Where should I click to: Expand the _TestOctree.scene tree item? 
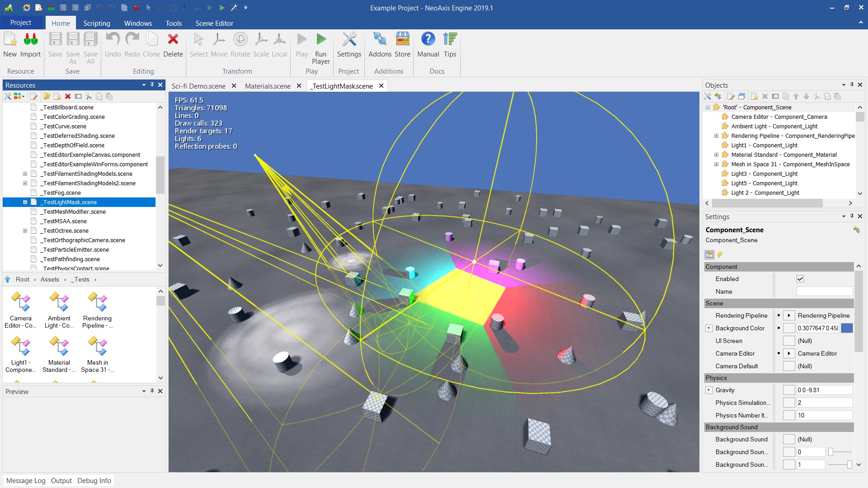(25, 230)
